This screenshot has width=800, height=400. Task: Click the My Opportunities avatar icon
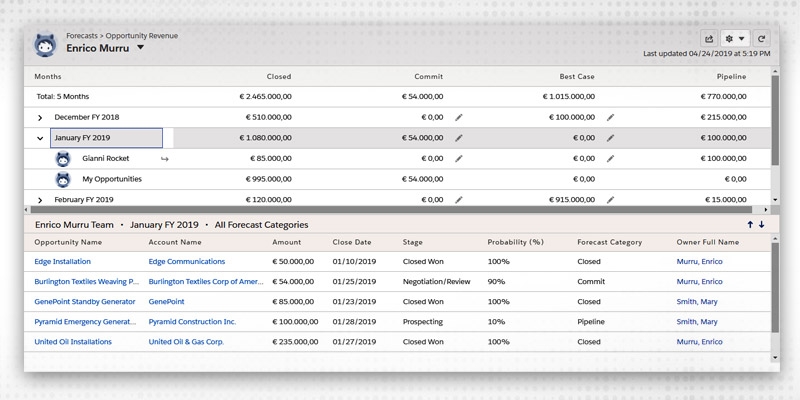click(x=62, y=179)
